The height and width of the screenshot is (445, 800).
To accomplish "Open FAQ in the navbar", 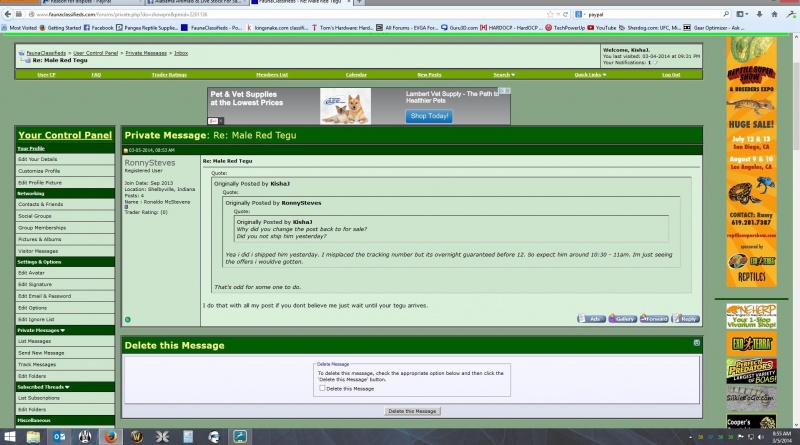I will coord(96,75).
